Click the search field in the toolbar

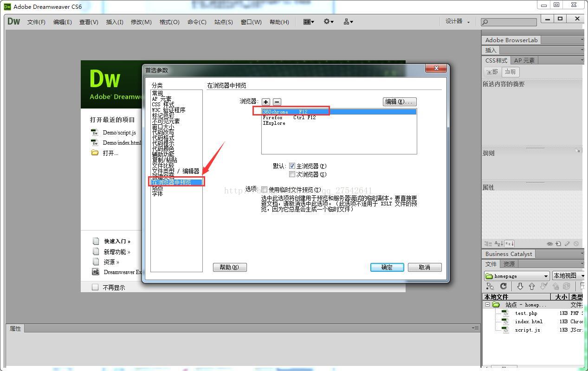point(509,22)
